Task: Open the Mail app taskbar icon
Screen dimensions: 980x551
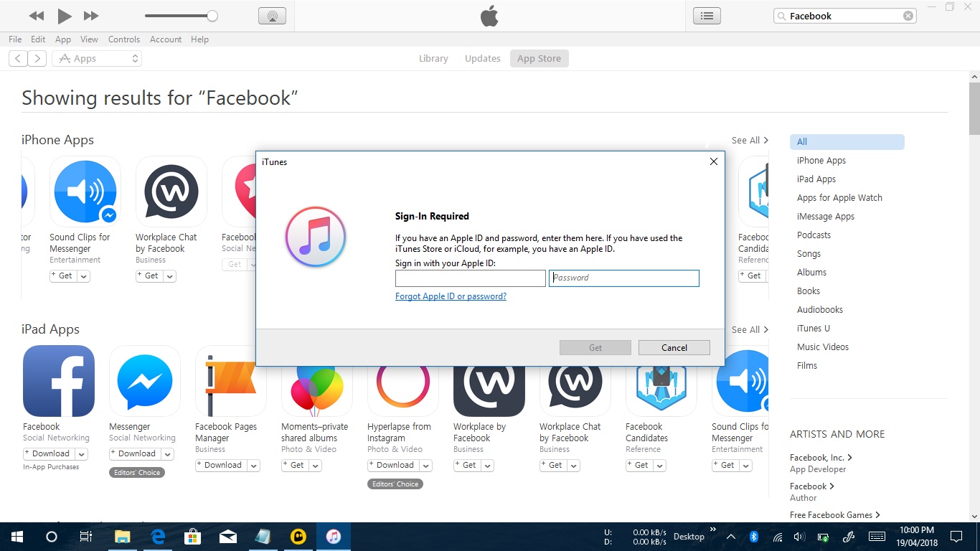Action: click(228, 537)
